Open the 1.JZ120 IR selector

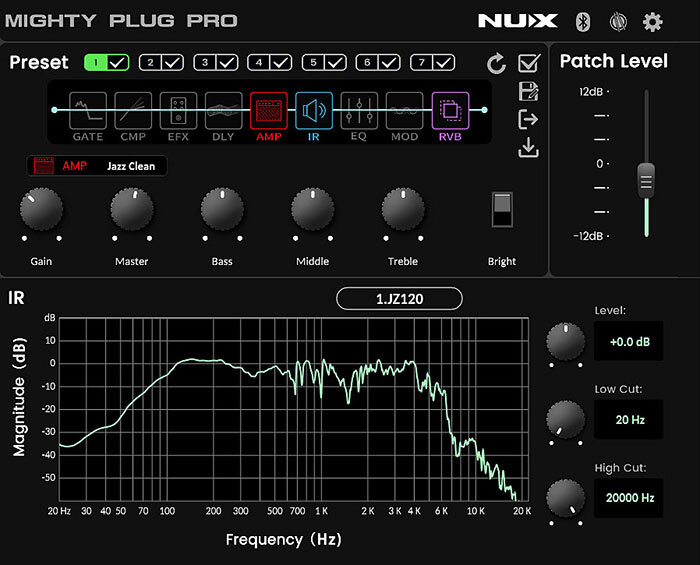pos(399,299)
